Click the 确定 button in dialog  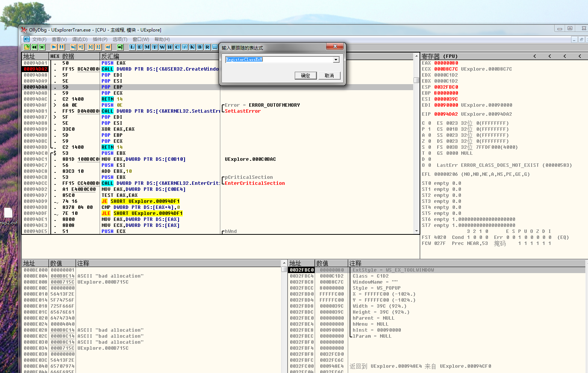tap(305, 76)
